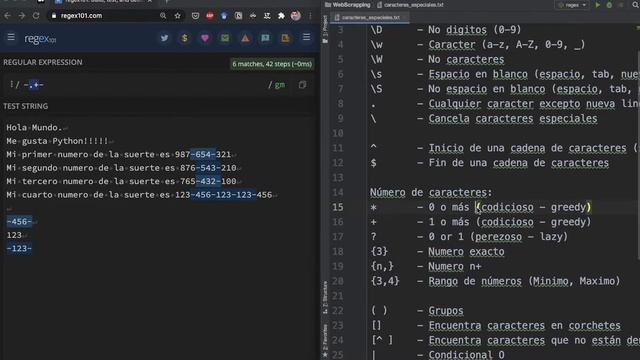Click the 'Me gusta Python!!!!!' line
640x360 pixels.
(x=57, y=141)
